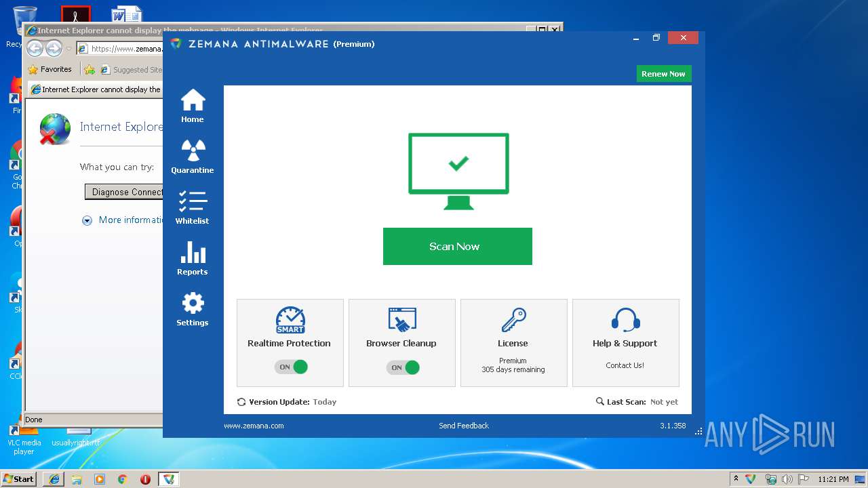Open the Quarantine section
The image size is (868, 488).
pos(193,157)
